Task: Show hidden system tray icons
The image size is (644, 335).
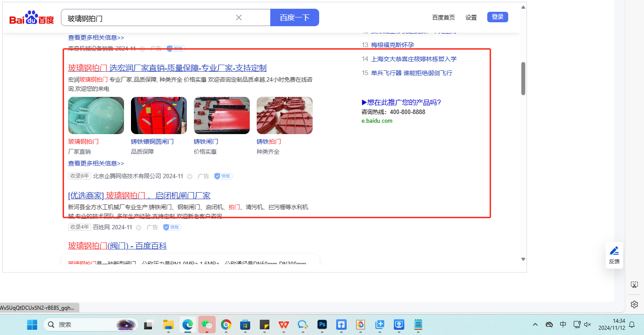Action: pyautogui.click(x=535, y=325)
